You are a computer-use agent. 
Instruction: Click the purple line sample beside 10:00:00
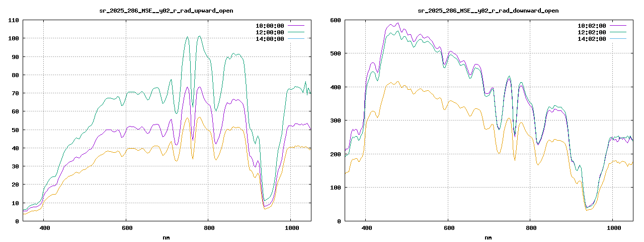[296, 25]
